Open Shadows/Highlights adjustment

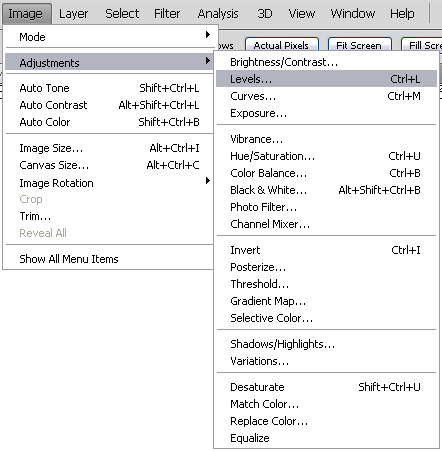click(x=326, y=344)
